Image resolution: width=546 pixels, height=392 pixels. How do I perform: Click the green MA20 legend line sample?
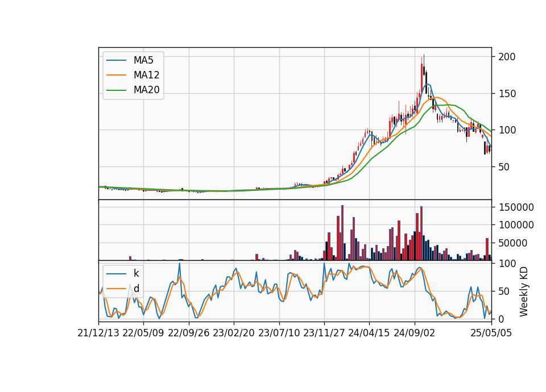click(x=116, y=90)
